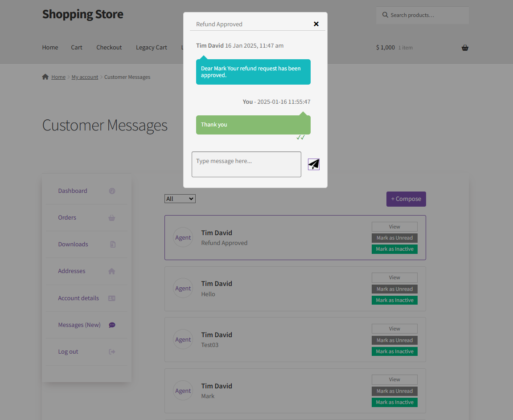Open the Shopping Store site title
The image size is (513, 420).
(83, 14)
